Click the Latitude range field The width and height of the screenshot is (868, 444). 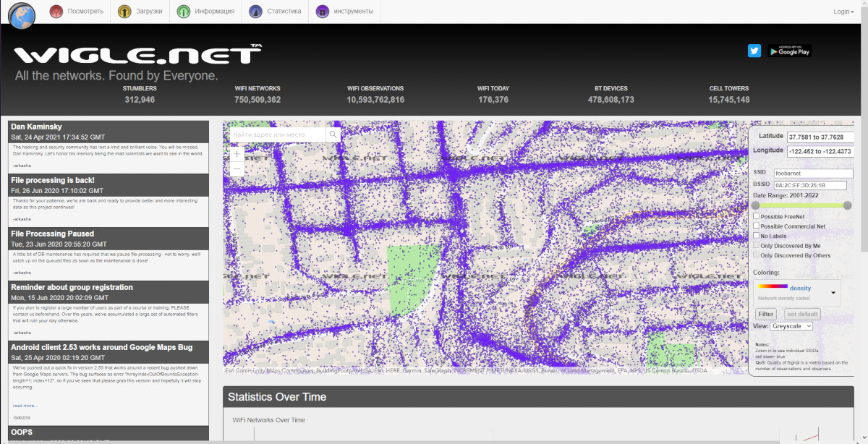(820, 137)
